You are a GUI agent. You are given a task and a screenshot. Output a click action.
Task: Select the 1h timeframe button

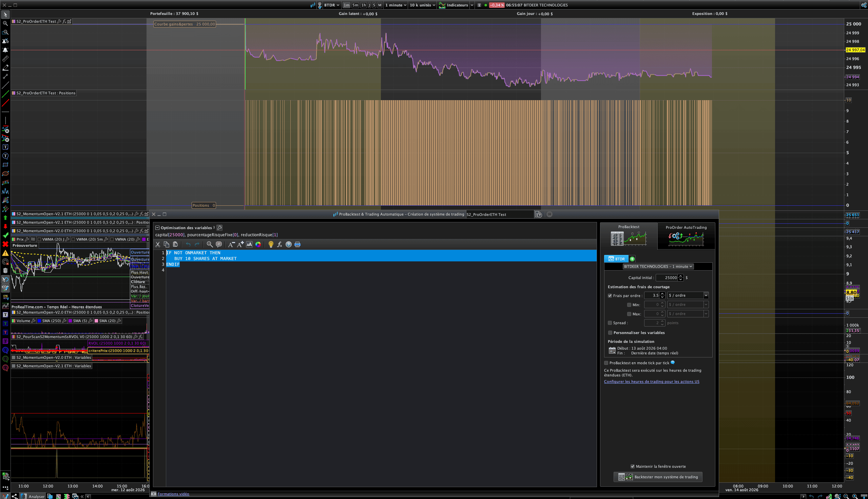tap(364, 5)
